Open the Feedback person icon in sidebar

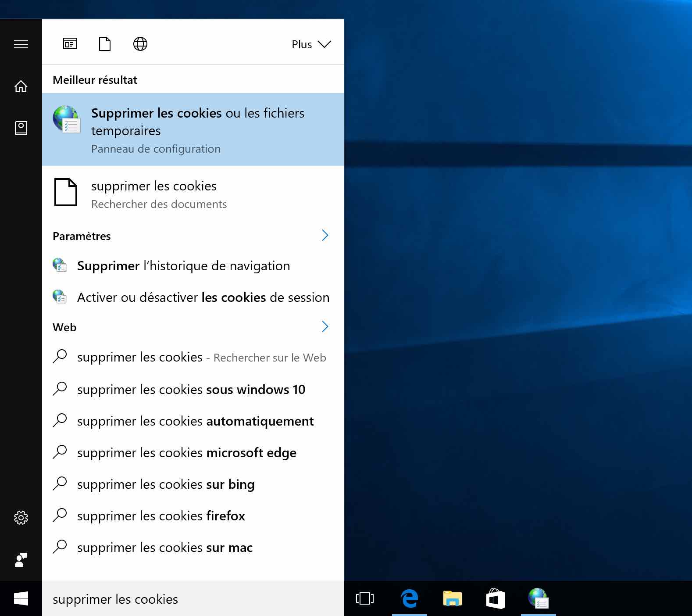click(x=21, y=560)
